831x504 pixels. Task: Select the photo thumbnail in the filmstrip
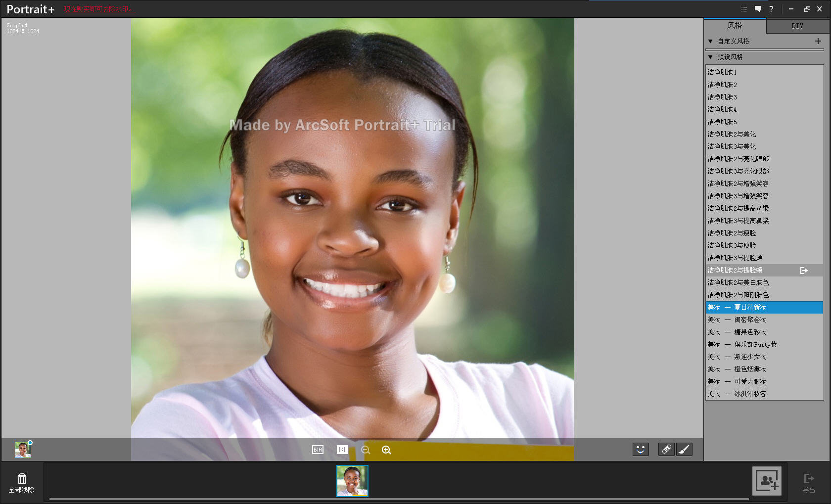pyautogui.click(x=352, y=481)
